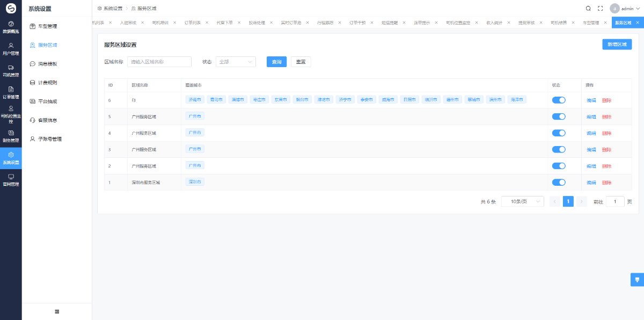Open 客服信息 in the settings submenu

pos(57,120)
